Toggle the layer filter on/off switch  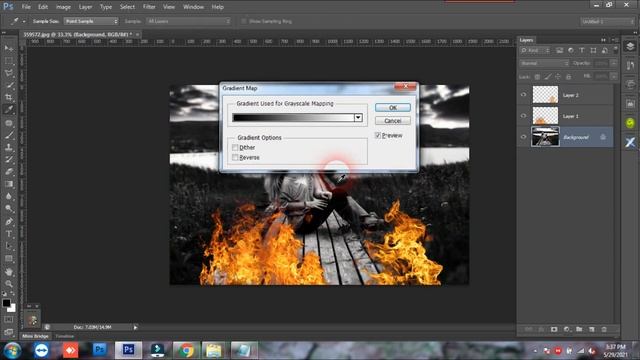click(616, 50)
